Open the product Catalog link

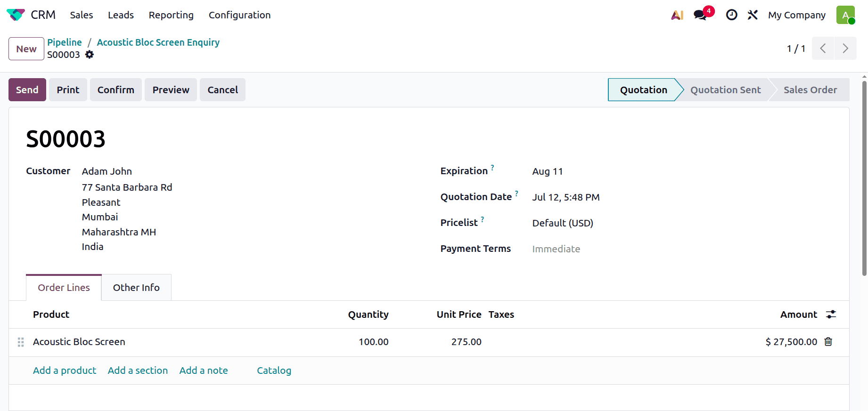pyautogui.click(x=274, y=371)
